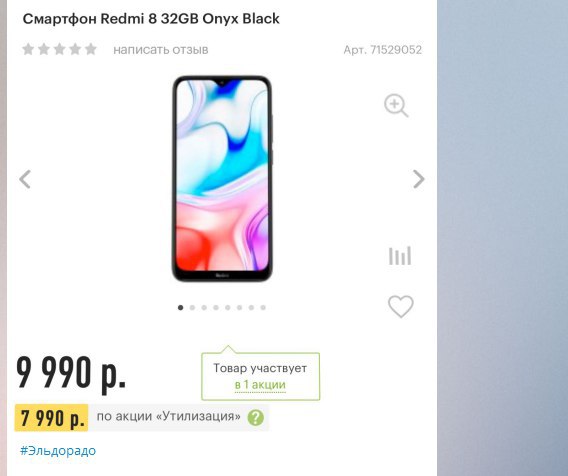Open the green question mark help icon
This screenshot has height=476, width=568.
click(x=256, y=418)
